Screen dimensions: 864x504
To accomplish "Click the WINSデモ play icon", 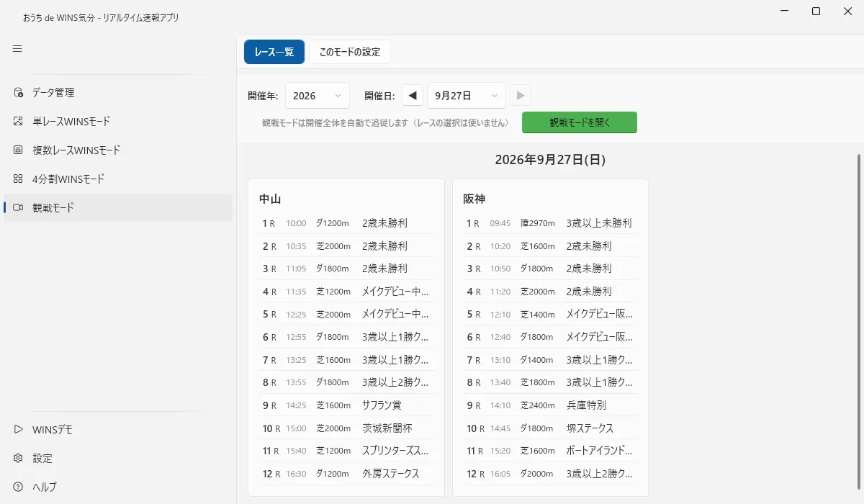I will tap(18, 429).
